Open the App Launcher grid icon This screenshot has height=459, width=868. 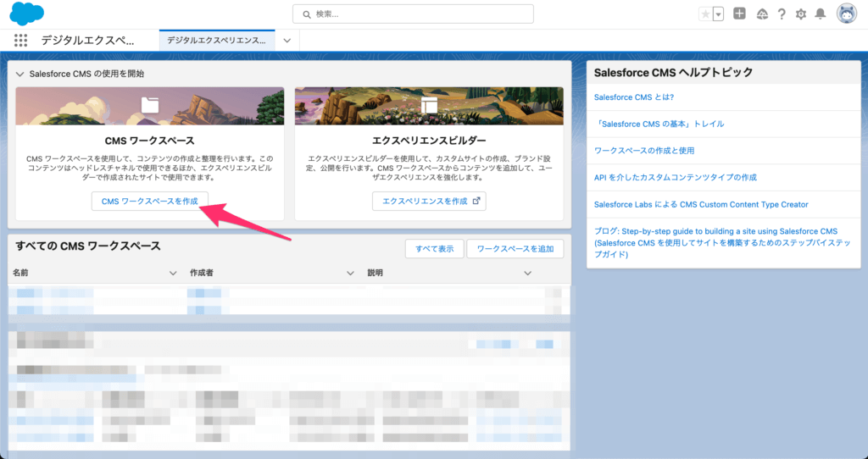21,40
